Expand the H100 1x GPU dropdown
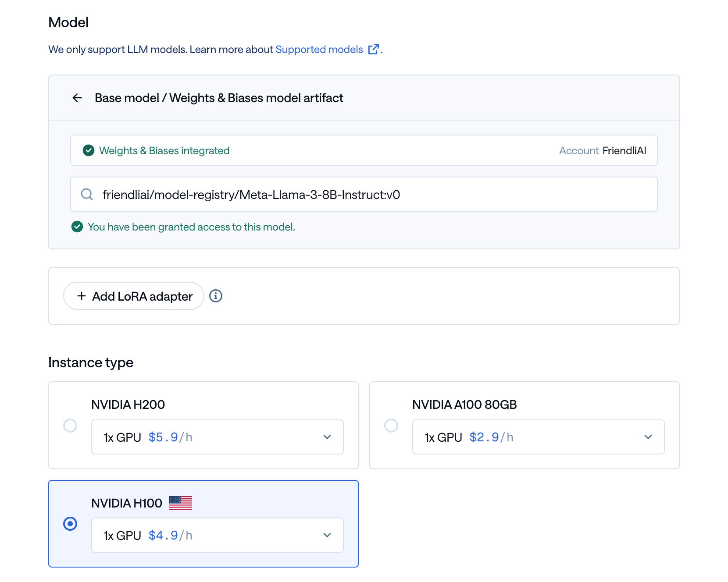Image resolution: width=728 pixels, height=582 pixels. [327, 535]
